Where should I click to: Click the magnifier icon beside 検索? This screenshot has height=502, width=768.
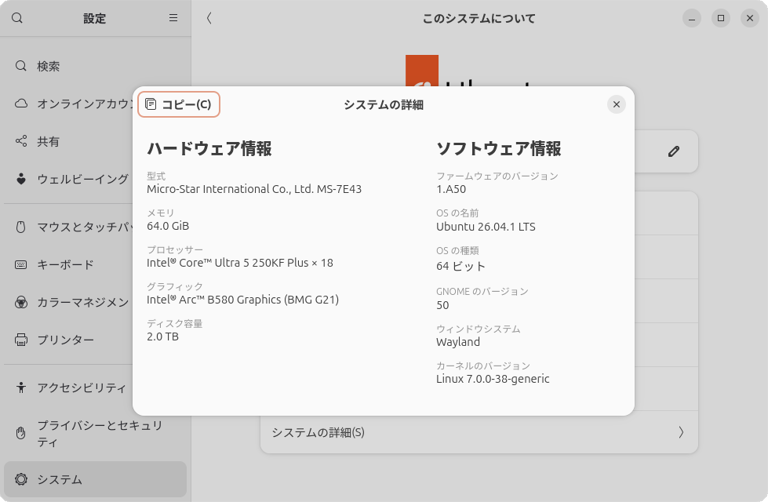[21, 66]
